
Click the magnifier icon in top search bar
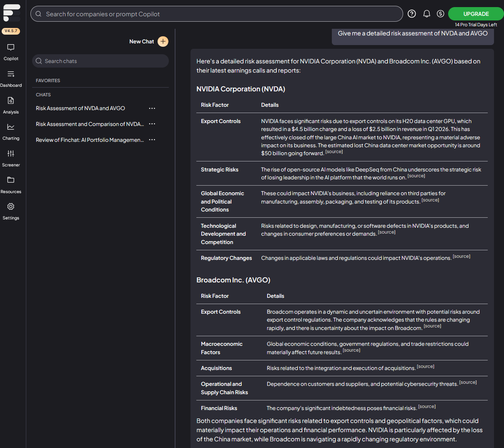38,14
